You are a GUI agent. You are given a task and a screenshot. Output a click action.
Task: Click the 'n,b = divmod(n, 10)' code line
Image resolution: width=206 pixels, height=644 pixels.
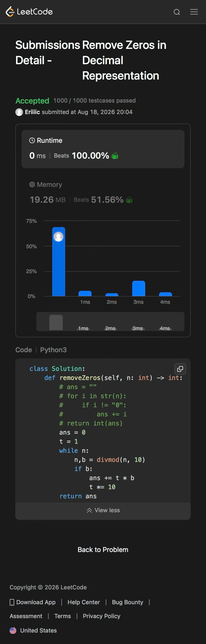pos(109,460)
